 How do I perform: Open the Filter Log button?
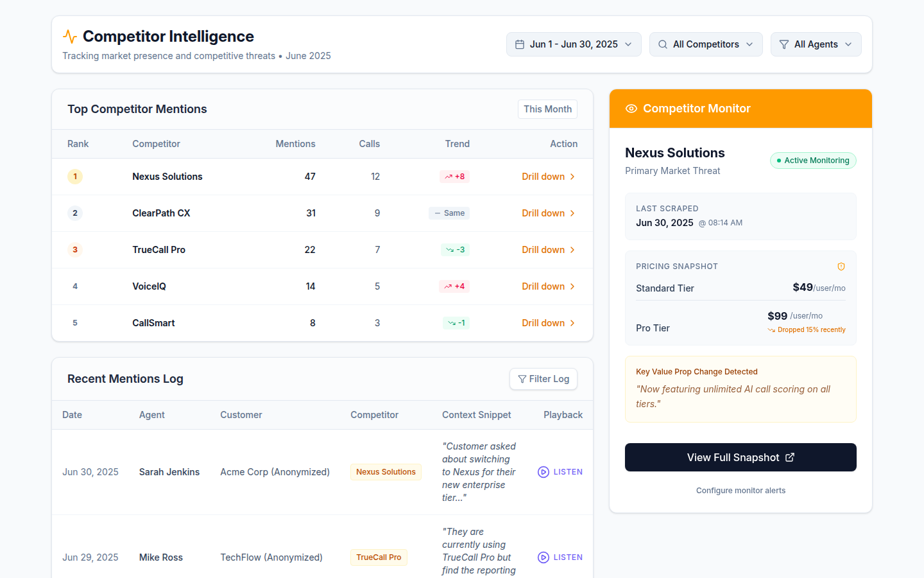[543, 379]
